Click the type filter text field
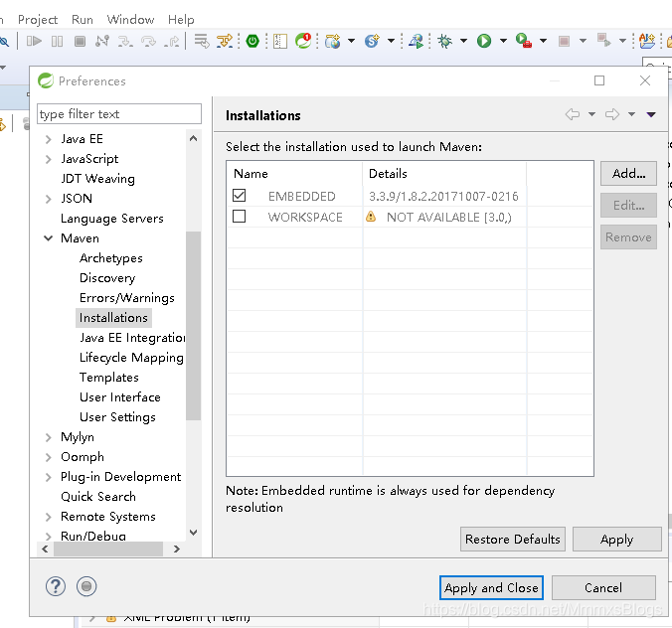This screenshot has width=672, height=628. pos(119,114)
